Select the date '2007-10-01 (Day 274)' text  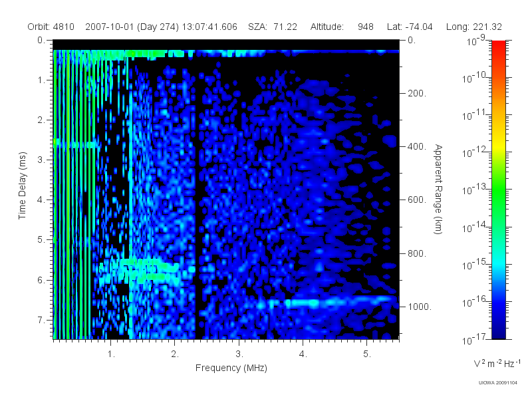click(x=132, y=27)
